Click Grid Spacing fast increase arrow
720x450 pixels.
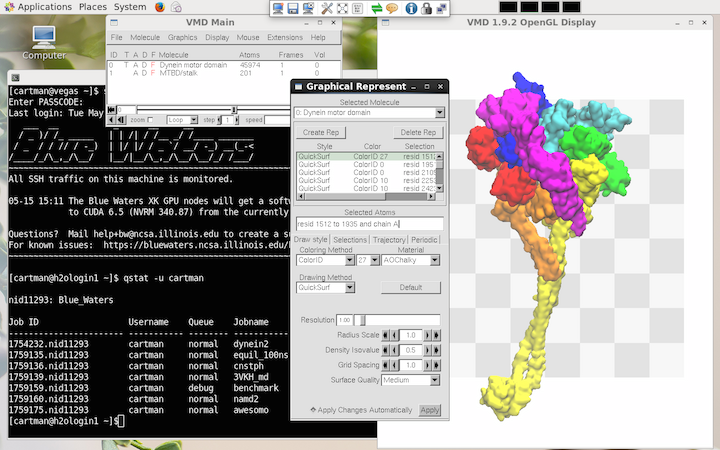436,365
